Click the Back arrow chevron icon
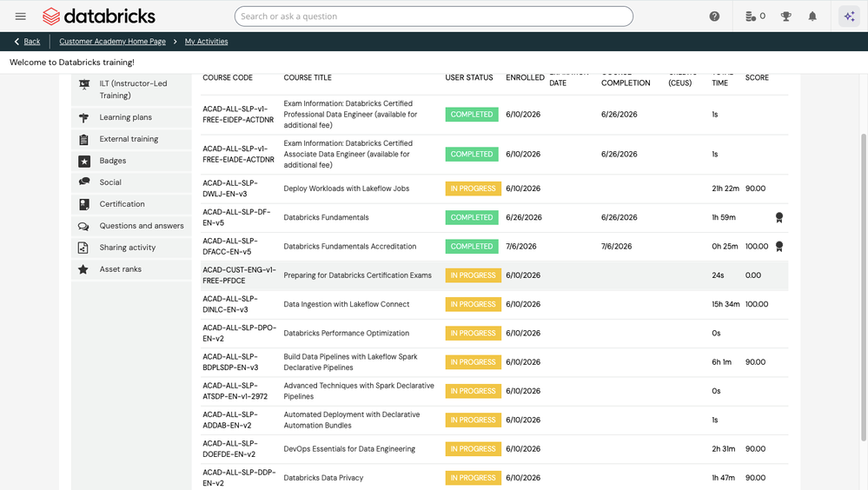The width and height of the screenshot is (868, 490). point(17,42)
